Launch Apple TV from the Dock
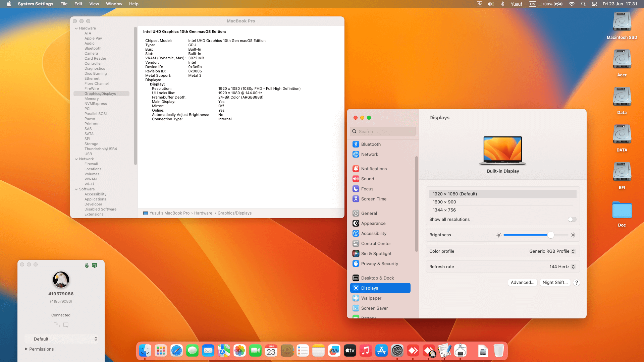 click(x=350, y=351)
